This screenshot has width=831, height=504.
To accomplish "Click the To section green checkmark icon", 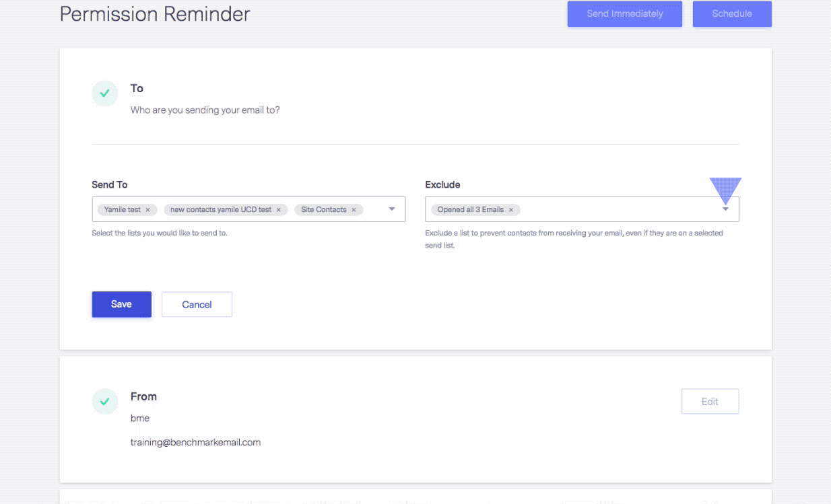I will 105,94.
